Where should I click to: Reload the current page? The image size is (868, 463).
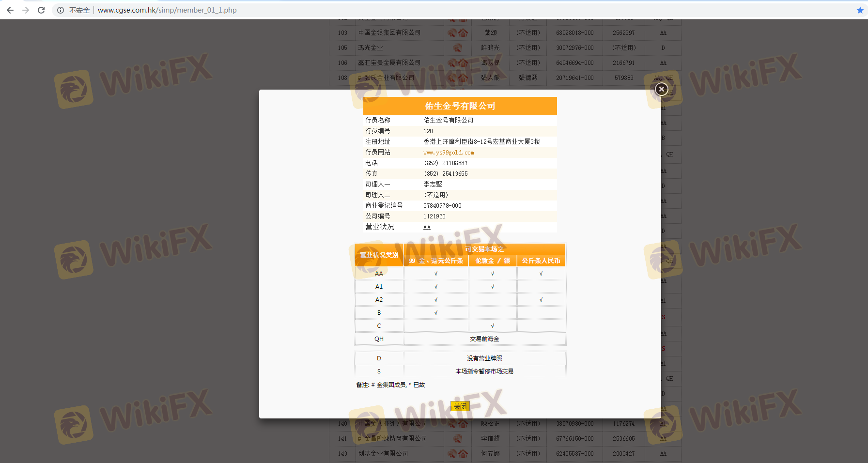(x=41, y=10)
